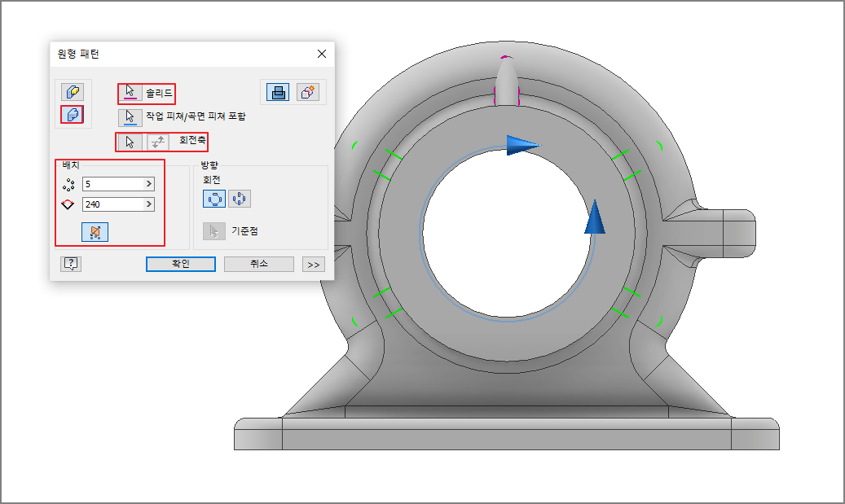This screenshot has width=845, height=504.
Task: Click the horizontal blue direction arrow on model
Action: (523, 145)
